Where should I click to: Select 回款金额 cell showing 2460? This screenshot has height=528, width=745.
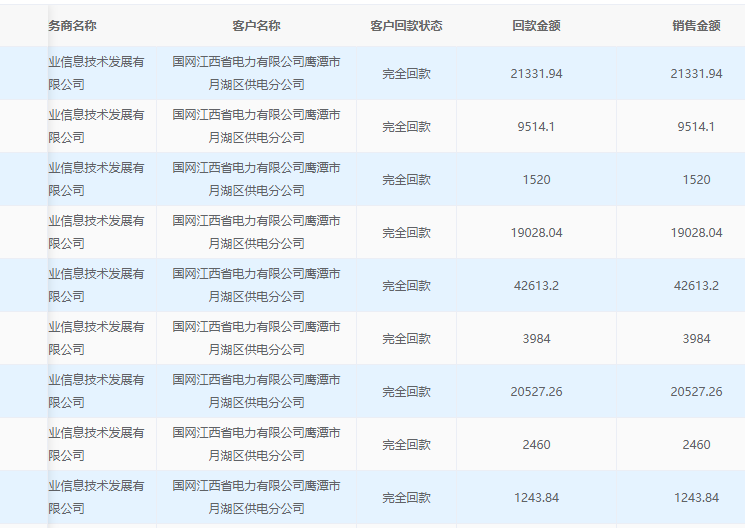coord(536,445)
